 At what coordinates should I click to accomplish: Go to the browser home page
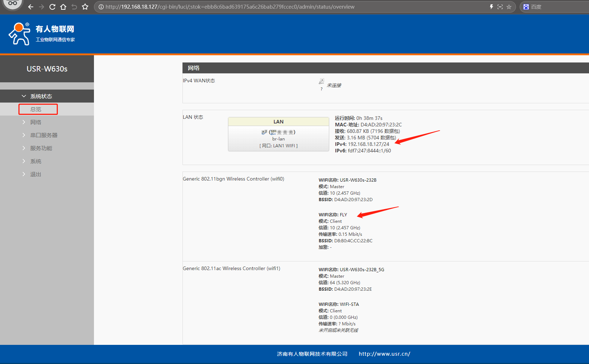click(x=63, y=7)
